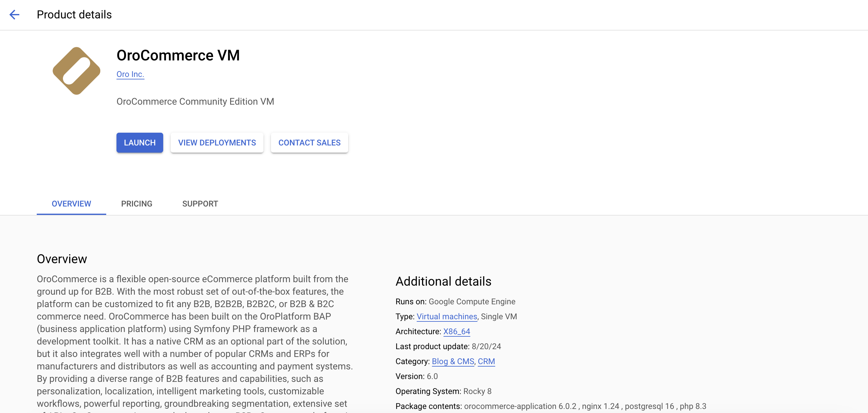Viewport: 868px width, 413px height.
Task: Click the CONTACT SALES button
Action: (x=309, y=143)
